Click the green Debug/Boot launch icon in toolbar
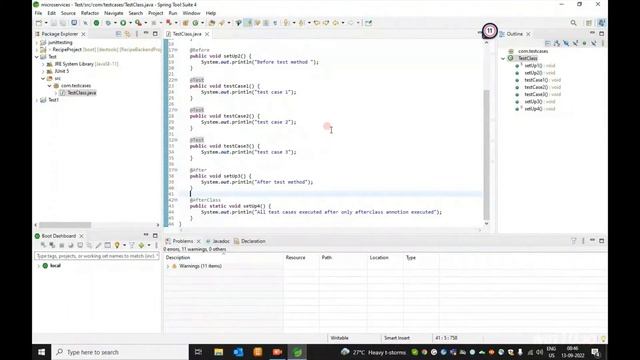Image resolution: width=640 pixels, height=360 pixels. (x=96, y=23)
